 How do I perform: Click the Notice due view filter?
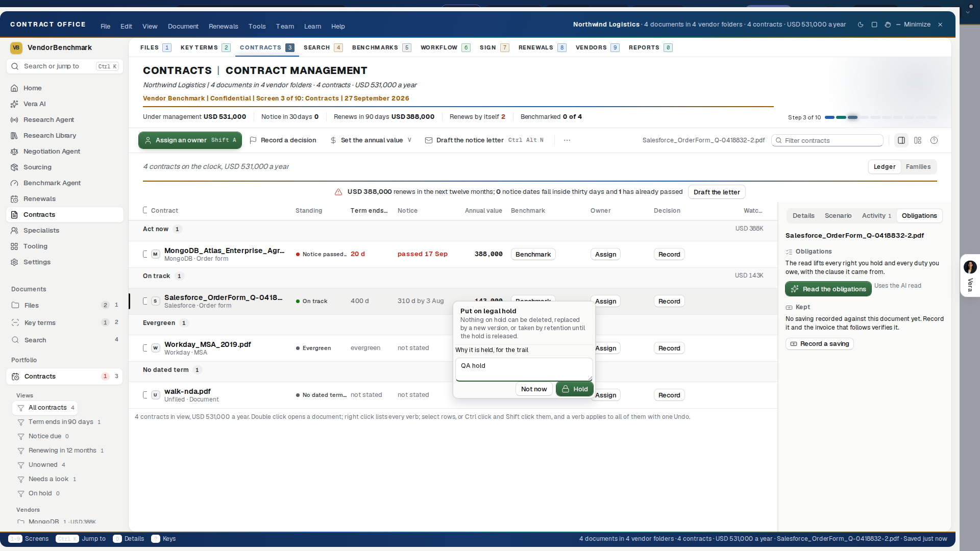45,436
